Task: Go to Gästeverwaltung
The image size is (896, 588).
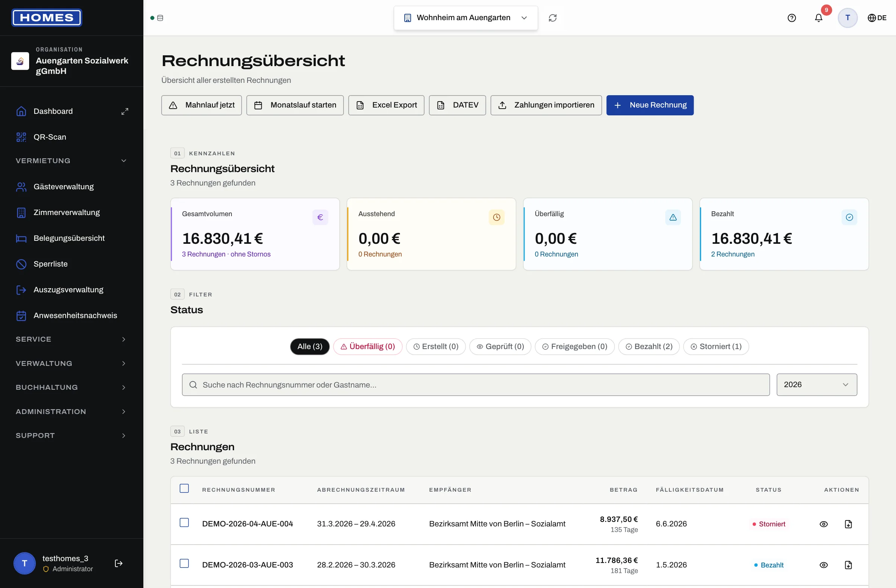Action: pyautogui.click(x=71, y=187)
